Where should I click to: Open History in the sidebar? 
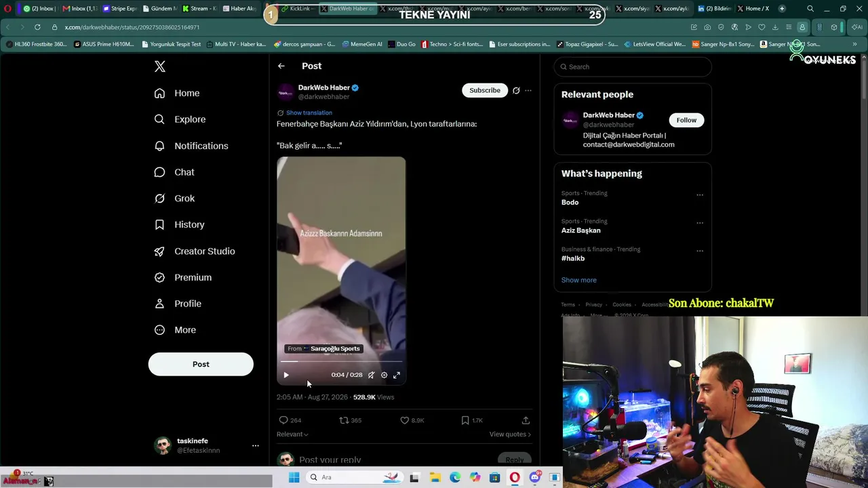(x=179, y=224)
